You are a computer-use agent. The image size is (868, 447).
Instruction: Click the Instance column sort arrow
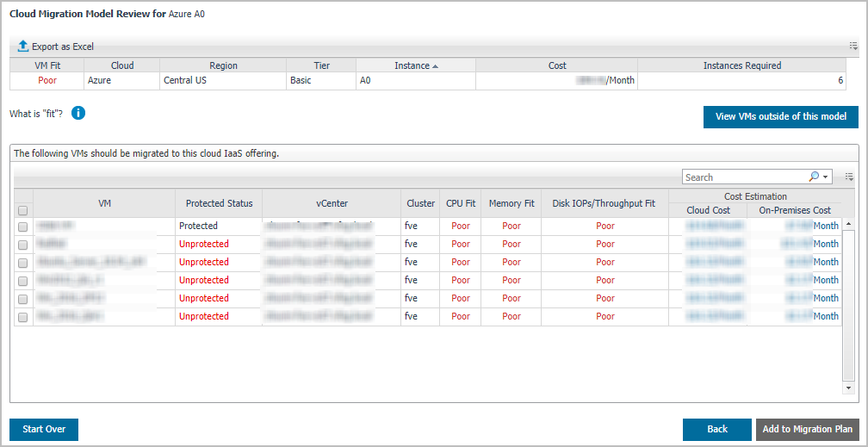pyautogui.click(x=435, y=65)
